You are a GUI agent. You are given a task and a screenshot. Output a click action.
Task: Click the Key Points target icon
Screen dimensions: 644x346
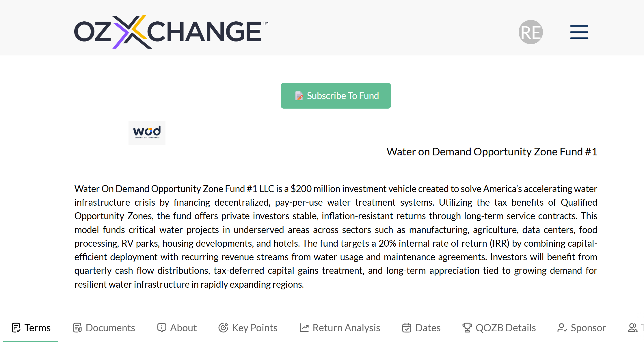coord(223,328)
